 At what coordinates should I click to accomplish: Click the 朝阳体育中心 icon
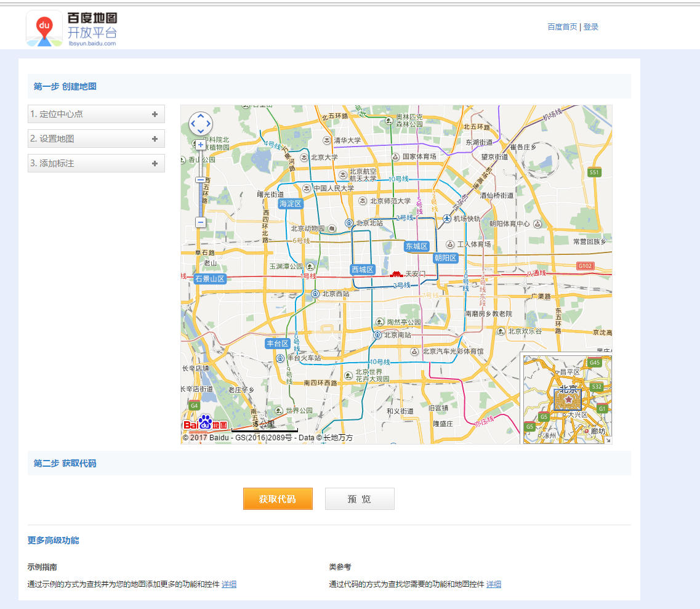pyautogui.click(x=537, y=224)
